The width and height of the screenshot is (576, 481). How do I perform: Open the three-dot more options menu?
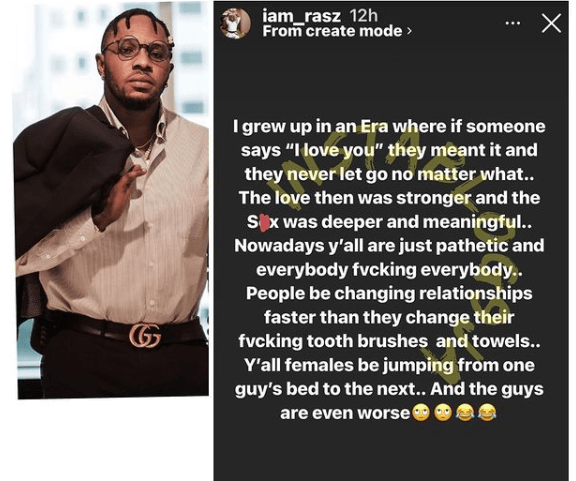[x=513, y=23]
